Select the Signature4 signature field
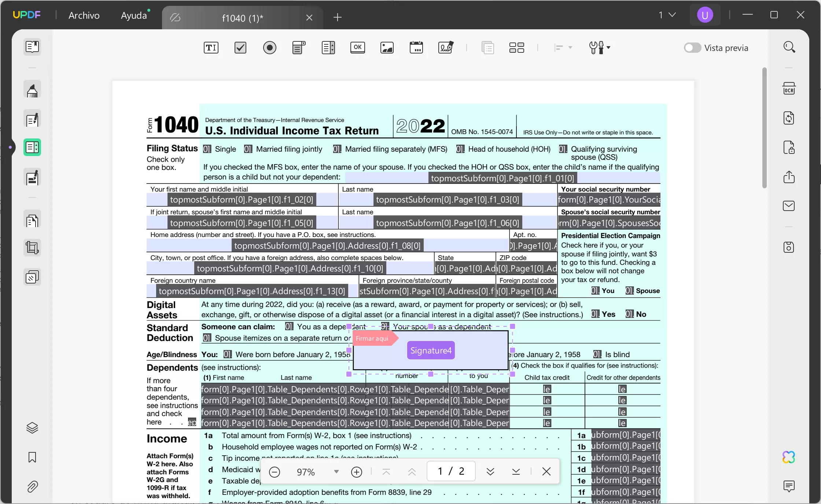 (431, 350)
